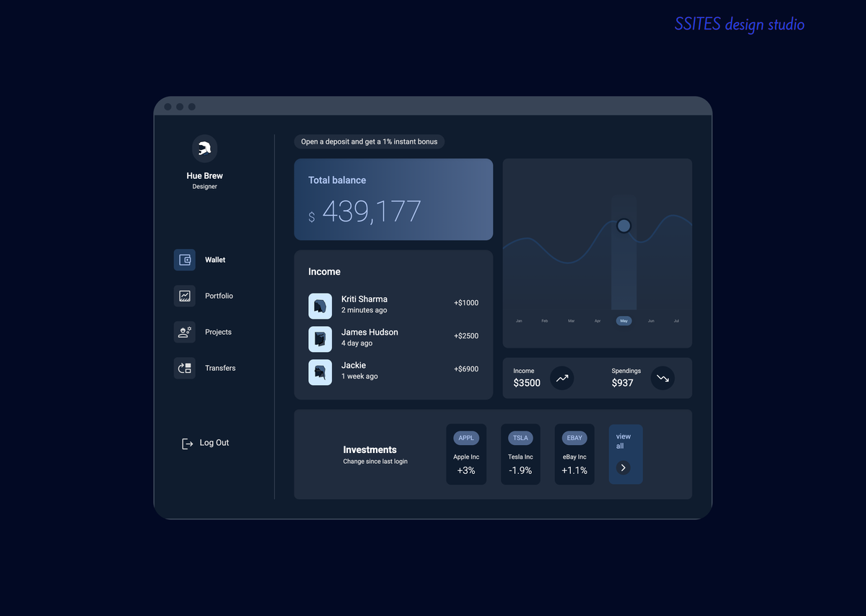Select the Portfolio chart icon
The height and width of the screenshot is (616, 866).
[x=185, y=296]
